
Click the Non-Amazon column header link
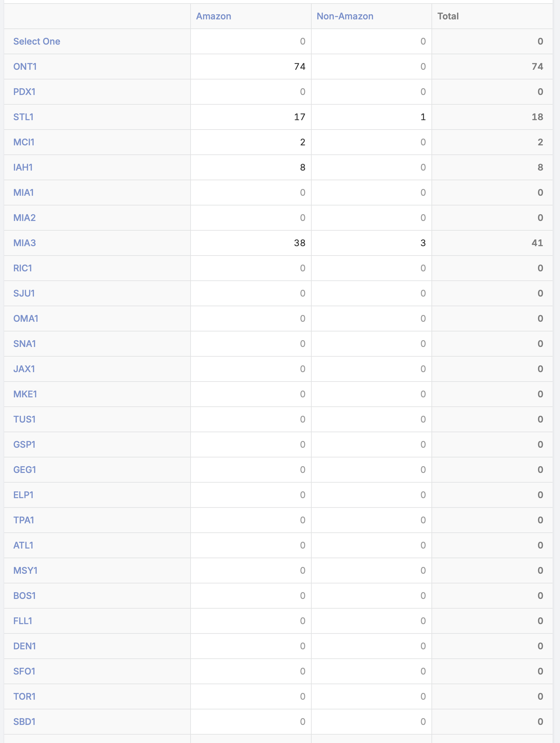[x=345, y=16]
